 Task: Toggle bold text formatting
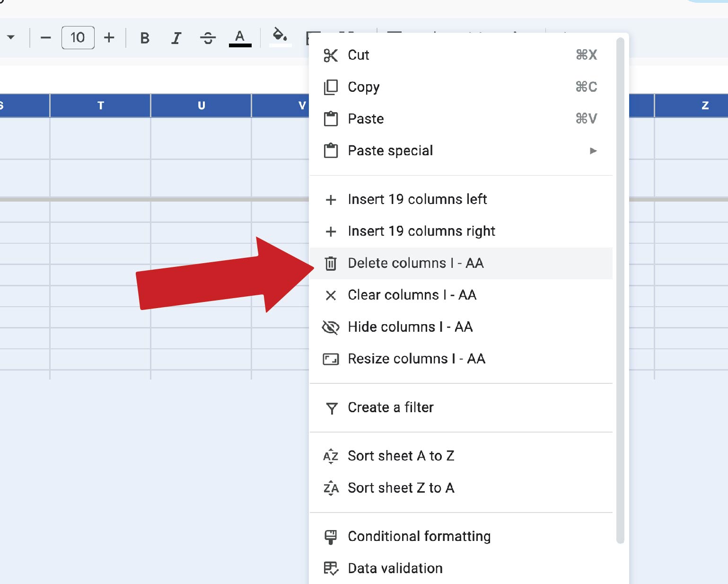144,38
